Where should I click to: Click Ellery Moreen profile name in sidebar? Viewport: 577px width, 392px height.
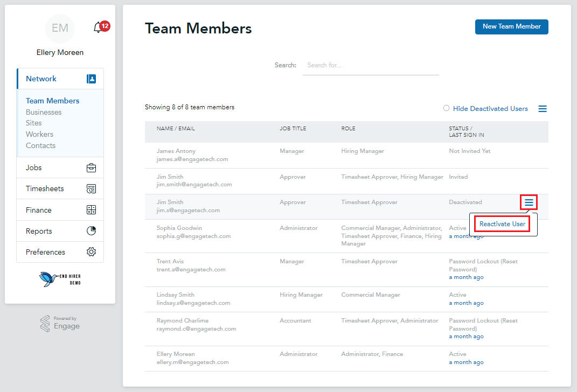point(60,53)
